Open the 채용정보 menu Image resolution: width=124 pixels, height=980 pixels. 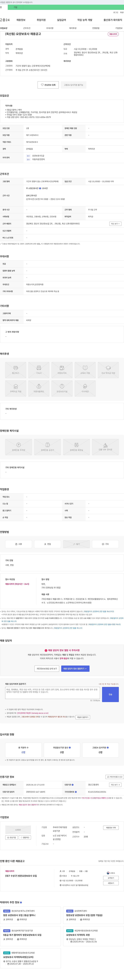click(21, 20)
